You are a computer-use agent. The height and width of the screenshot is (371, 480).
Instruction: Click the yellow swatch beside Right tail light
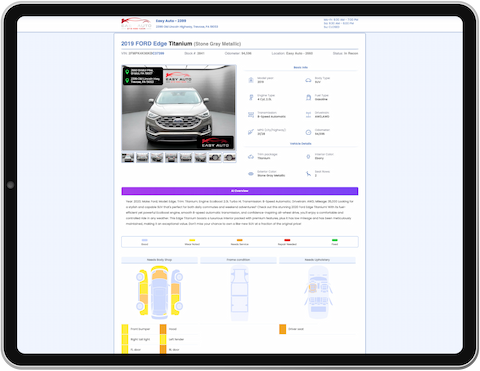125,339
